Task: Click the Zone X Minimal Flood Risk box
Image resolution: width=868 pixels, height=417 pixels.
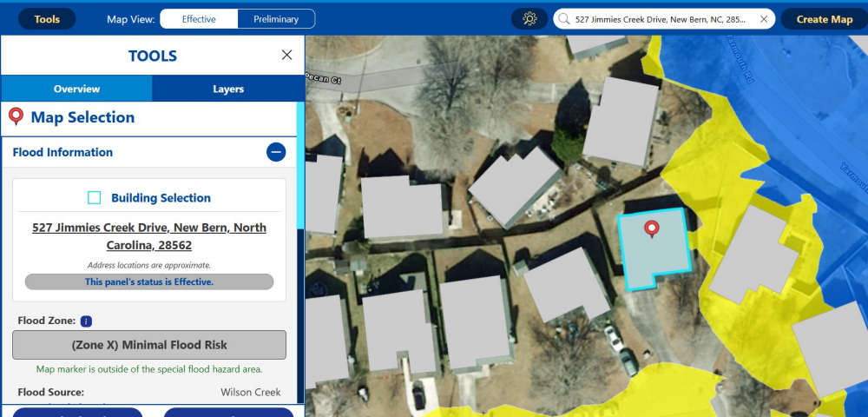Action: point(149,345)
